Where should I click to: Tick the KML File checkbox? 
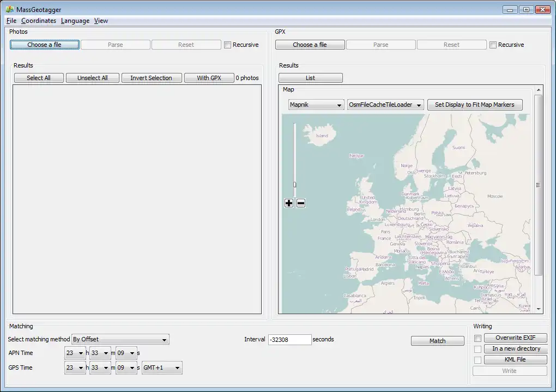478,360
